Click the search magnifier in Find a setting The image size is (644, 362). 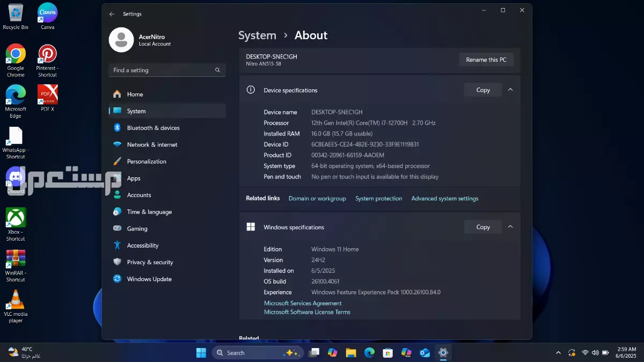217,70
